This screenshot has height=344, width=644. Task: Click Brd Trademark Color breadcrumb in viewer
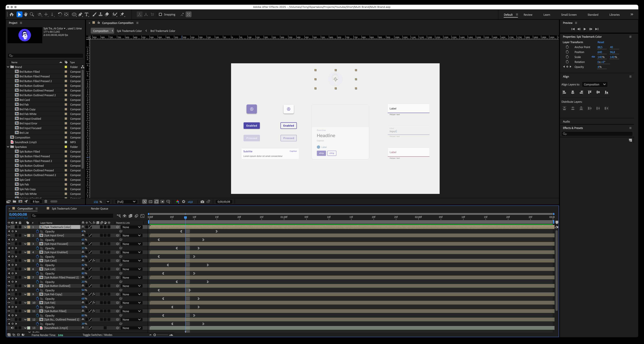pyautogui.click(x=163, y=31)
